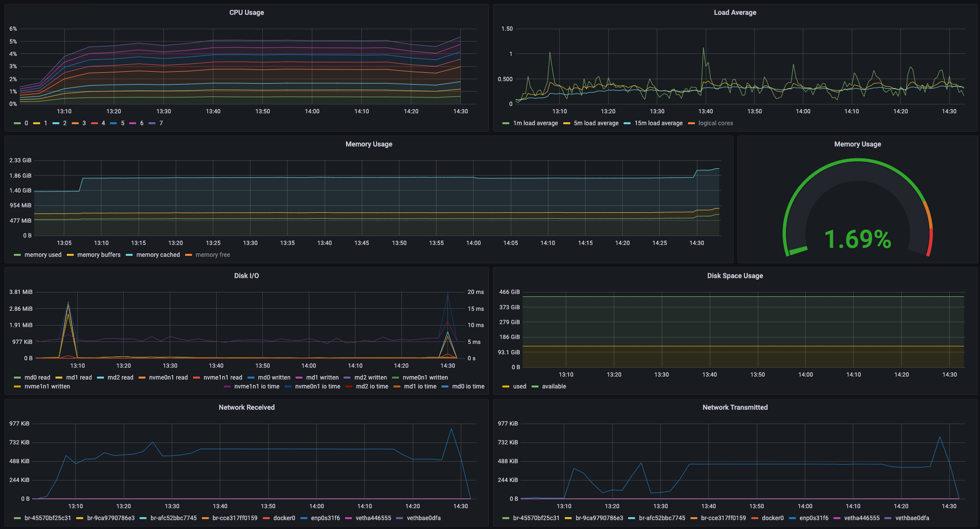Image resolution: width=980 pixels, height=529 pixels.
Task: Hide the 'memory cached' series in Memory Usage
Action: tap(159, 254)
